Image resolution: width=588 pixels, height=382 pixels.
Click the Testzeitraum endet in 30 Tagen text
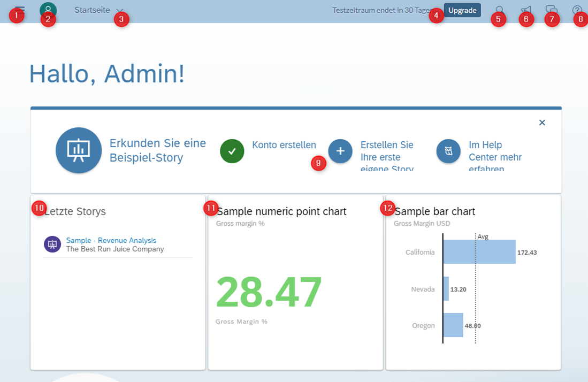(x=382, y=11)
